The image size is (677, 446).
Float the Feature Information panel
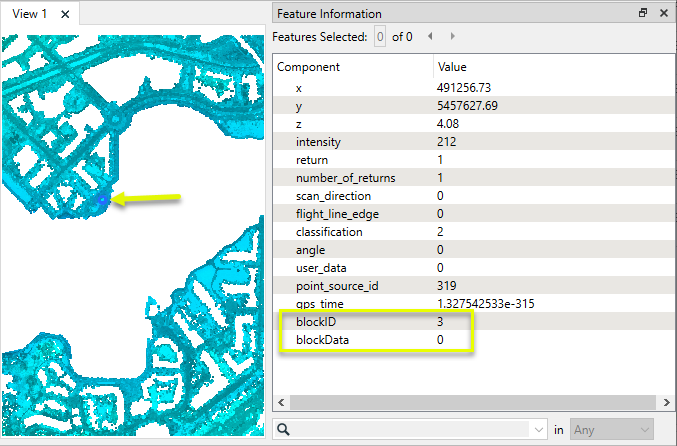point(643,14)
